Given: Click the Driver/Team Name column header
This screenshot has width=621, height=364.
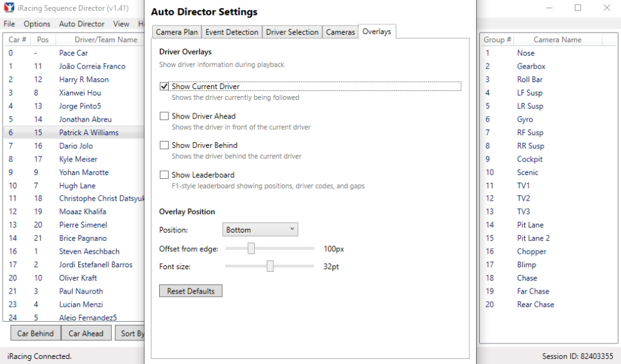Looking at the screenshot, I should coord(100,40).
